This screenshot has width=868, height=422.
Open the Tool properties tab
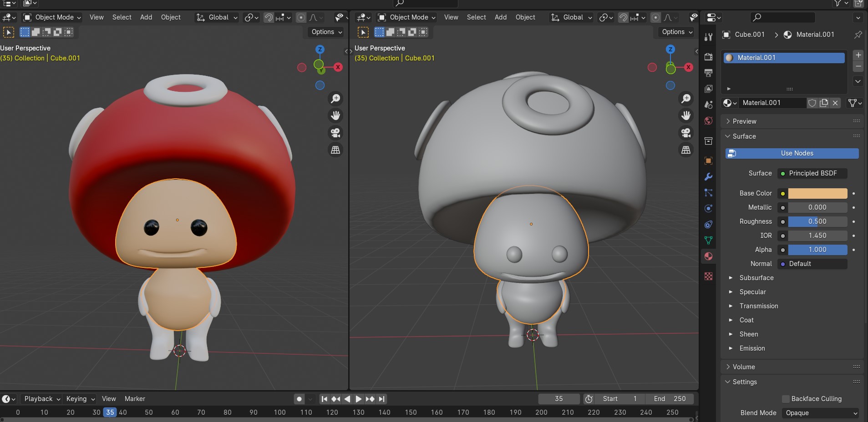708,37
